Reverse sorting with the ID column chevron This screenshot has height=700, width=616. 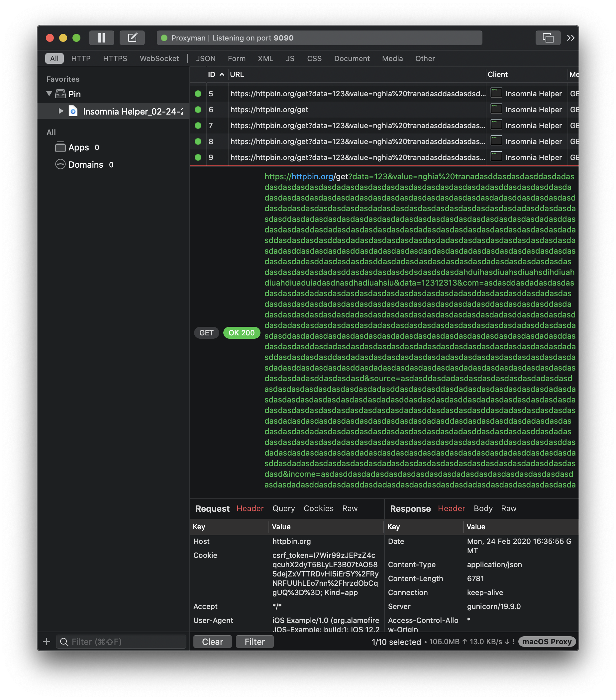coord(222,74)
